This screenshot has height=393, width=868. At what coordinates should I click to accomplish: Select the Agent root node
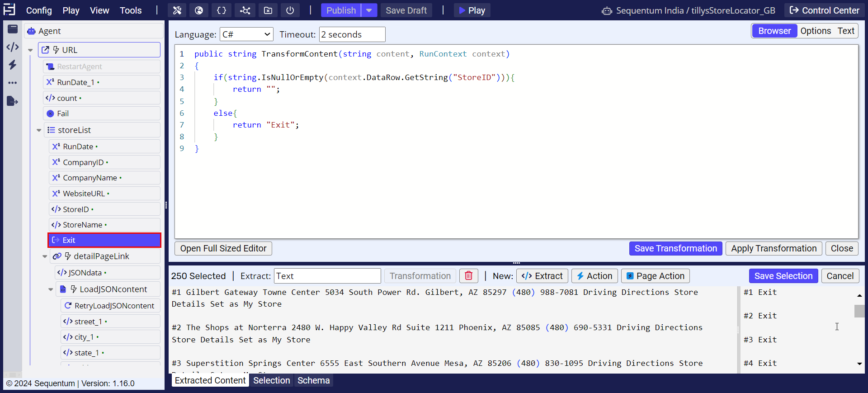94,31
